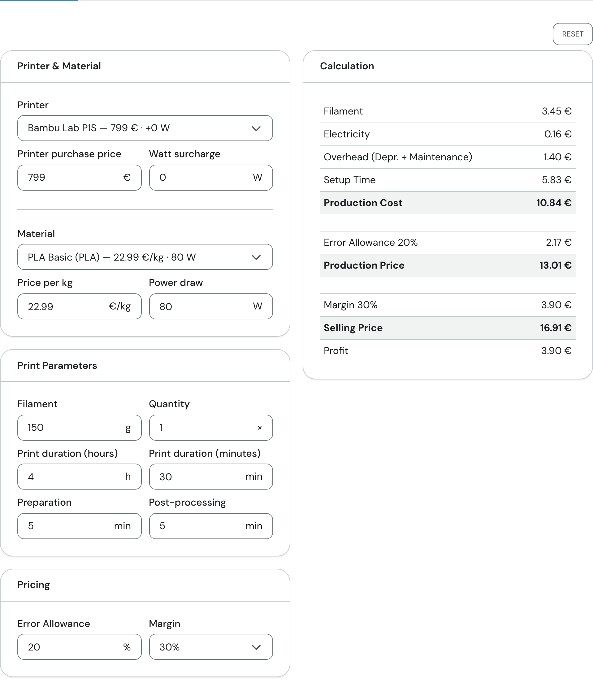The width and height of the screenshot is (593, 700).
Task: Click the Print duration minutes field
Action: tap(211, 477)
